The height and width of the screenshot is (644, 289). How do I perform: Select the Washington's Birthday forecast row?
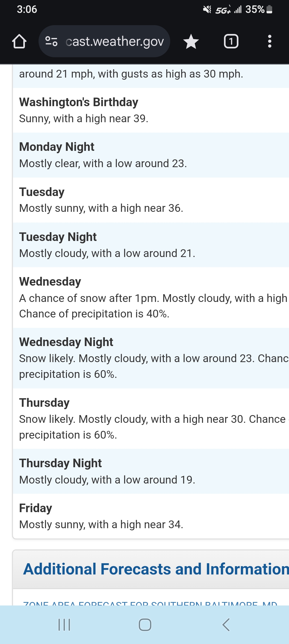150,110
